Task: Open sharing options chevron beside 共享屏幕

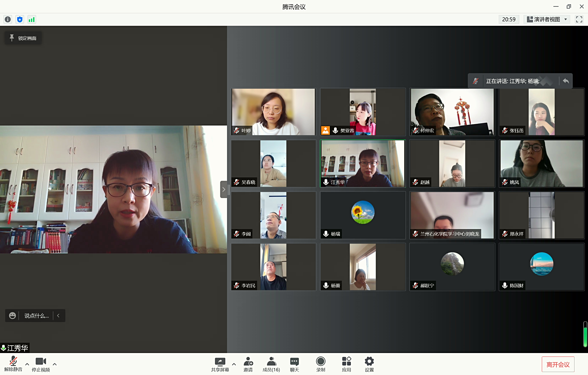Action: tap(234, 364)
